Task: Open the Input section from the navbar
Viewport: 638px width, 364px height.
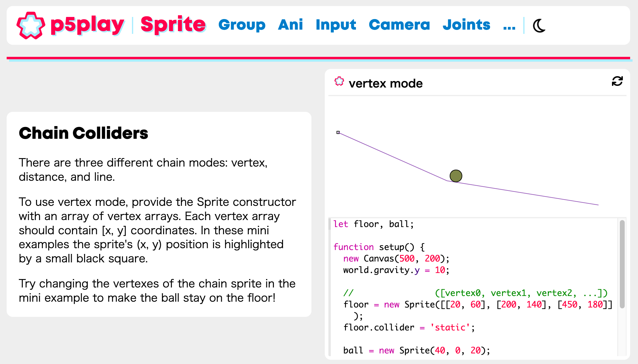Action: 336,25
